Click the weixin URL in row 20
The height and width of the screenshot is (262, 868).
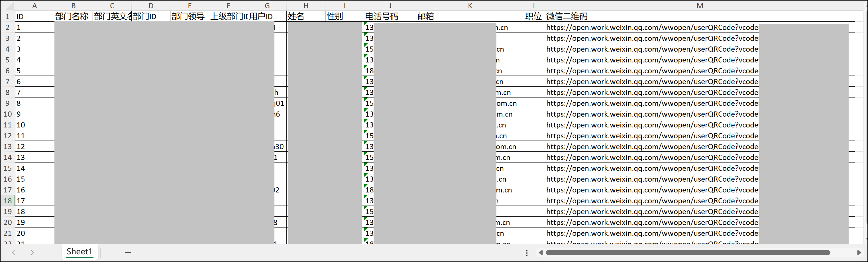pyautogui.click(x=652, y=222)
